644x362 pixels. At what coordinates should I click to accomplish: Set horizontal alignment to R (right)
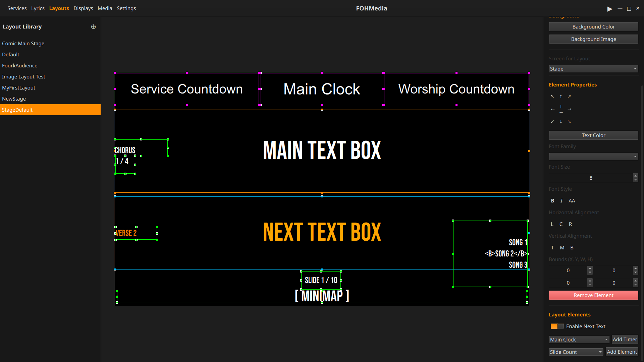pos(570,224)
